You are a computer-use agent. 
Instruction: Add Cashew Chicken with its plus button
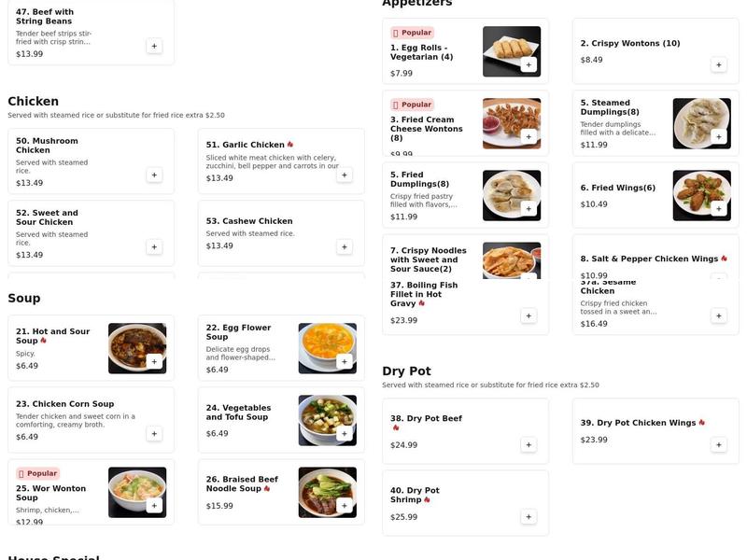[344, 246]
